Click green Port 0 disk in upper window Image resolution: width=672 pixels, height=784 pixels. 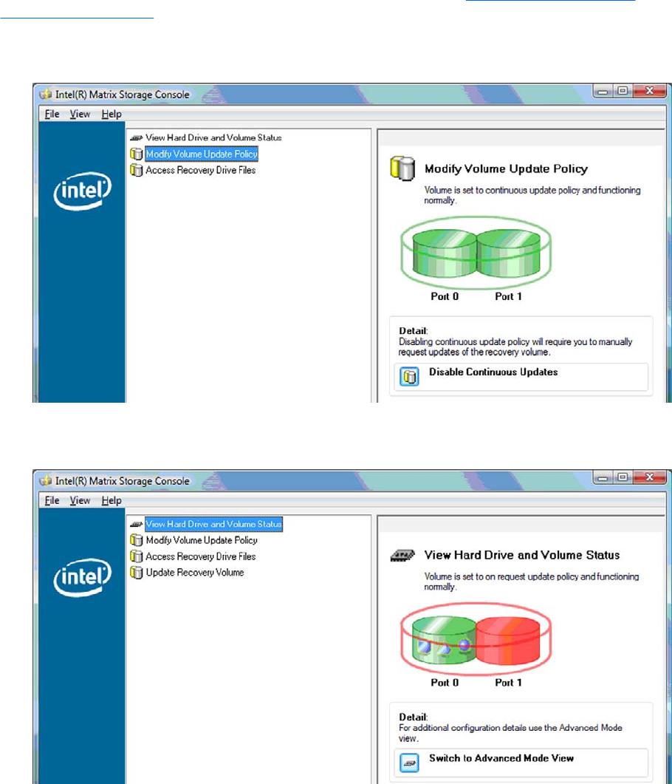(x=444, y=253)
